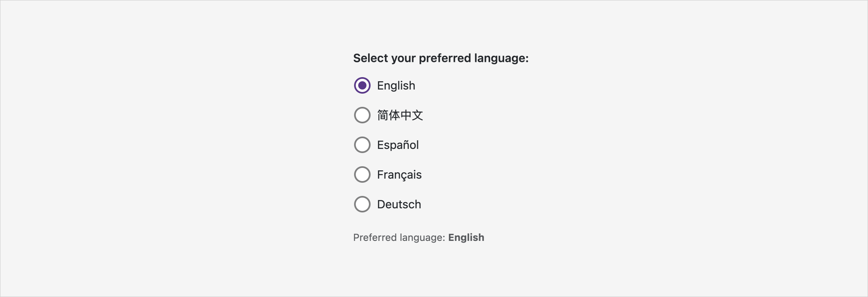Click the Deutsch label text

[399, 204]
